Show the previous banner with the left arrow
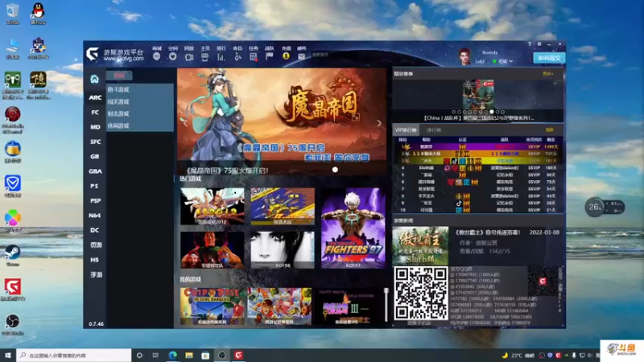The width and height of the screenshot is (644, 362). pyautogui.click(x=185, y=123)
